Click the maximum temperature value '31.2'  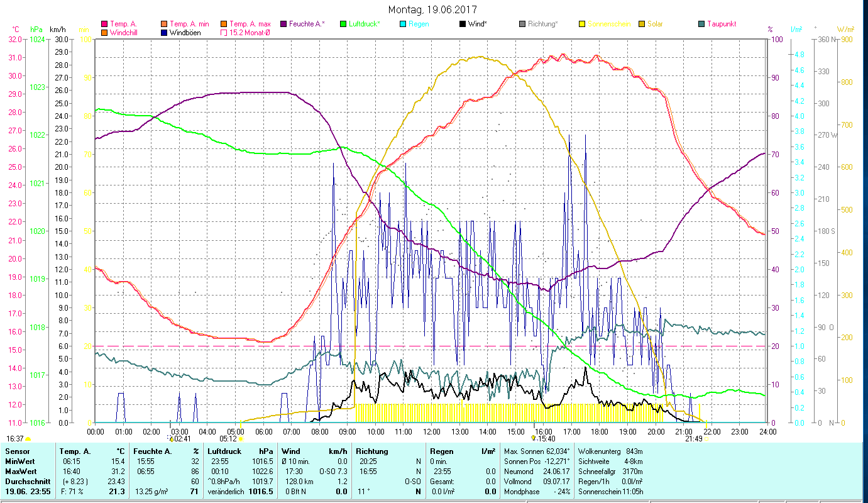coord(118,471)
